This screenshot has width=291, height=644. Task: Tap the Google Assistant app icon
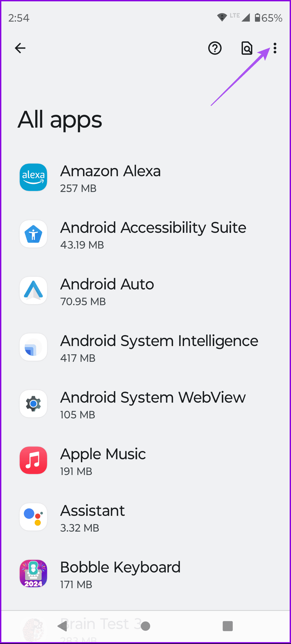(x=33, y=517)
